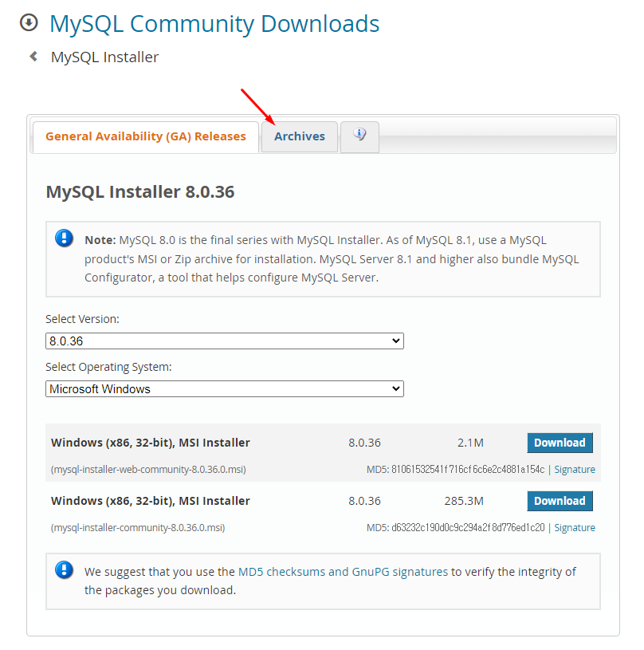This screenshot has width=644, height=650.
Task: Open the Archives tab
Action: [300, 137]
